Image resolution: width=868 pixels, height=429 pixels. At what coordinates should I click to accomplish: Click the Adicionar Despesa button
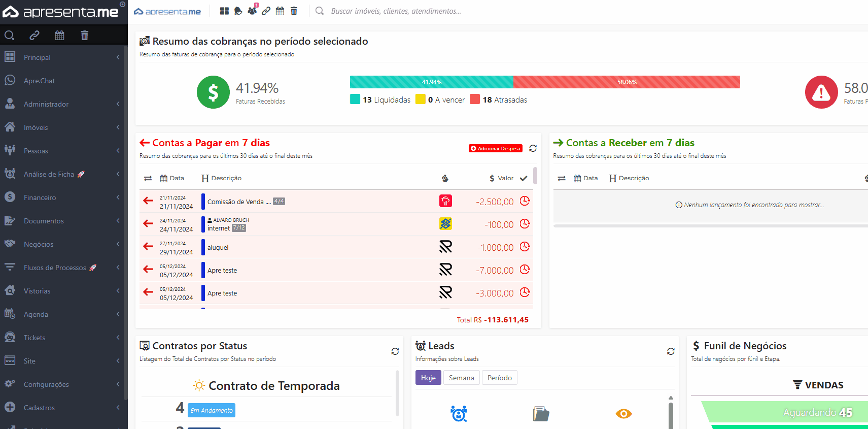point(495,148)
